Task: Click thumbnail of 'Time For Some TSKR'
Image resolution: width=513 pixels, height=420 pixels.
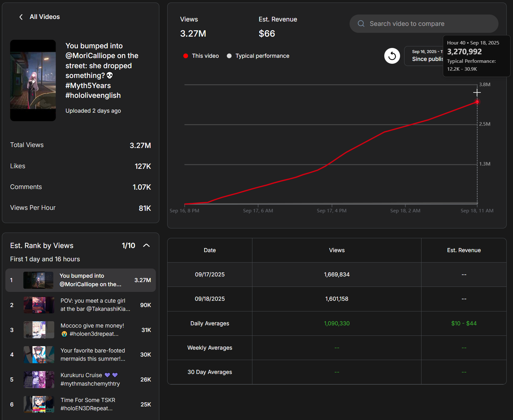Action: (39, 404)
